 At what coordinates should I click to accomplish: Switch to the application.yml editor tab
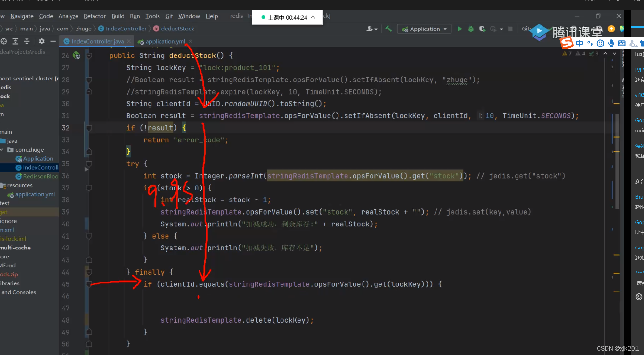point(165,41)
